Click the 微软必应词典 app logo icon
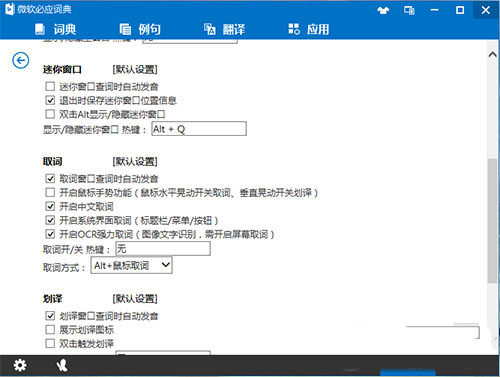 tap(9, 9)
